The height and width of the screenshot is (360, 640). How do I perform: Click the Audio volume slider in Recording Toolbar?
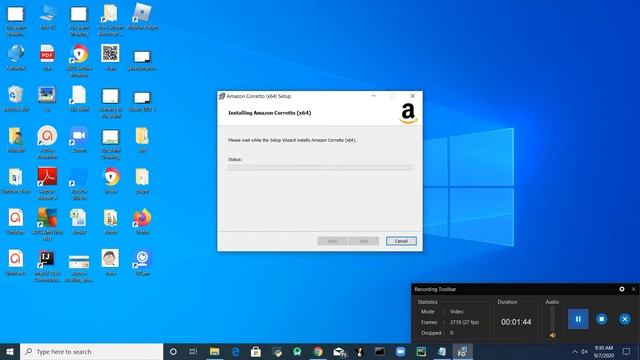(x=552, y=318)
